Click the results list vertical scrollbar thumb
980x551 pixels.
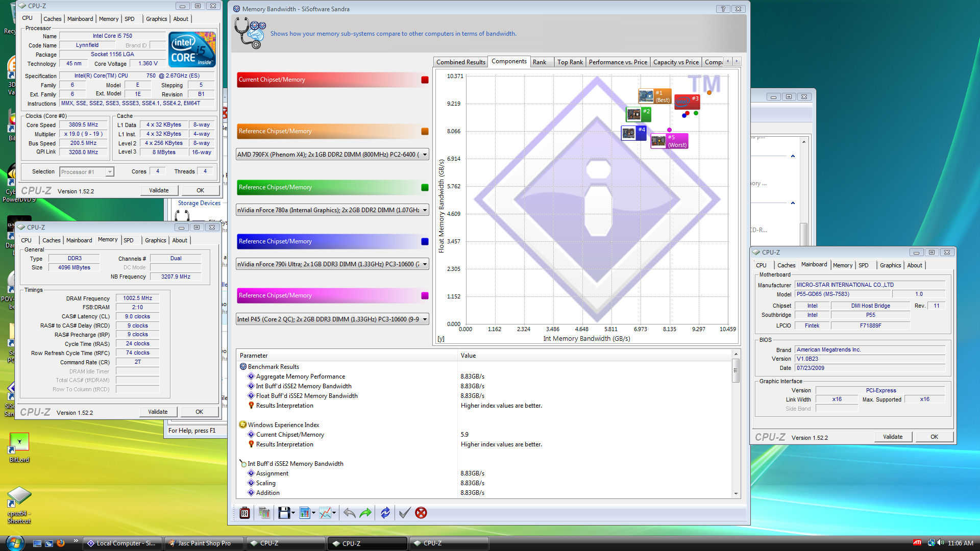pyautogui.click(x=736, y=371)
